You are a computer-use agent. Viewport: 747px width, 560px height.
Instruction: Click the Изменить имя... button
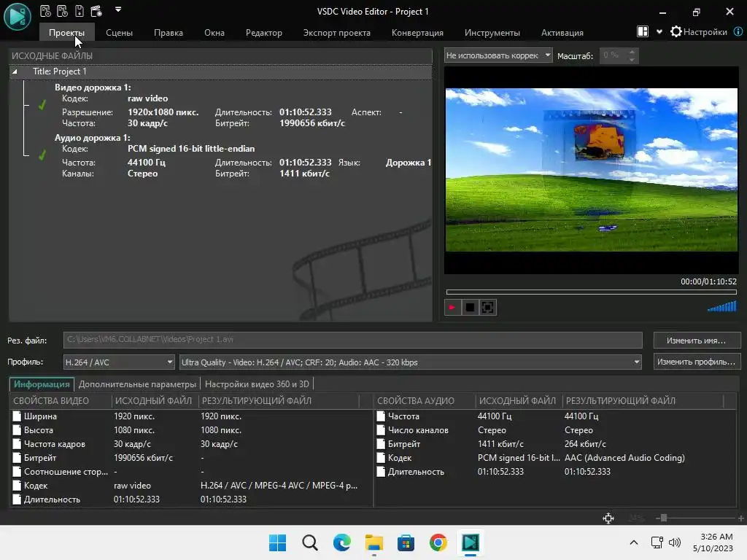click(x=697, y=341)
